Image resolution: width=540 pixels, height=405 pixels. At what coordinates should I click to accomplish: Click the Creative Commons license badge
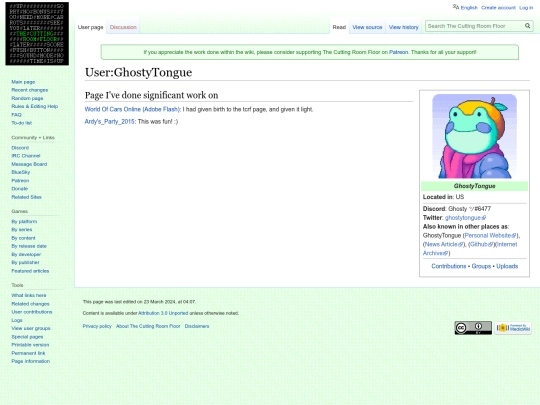pos(473,328)
